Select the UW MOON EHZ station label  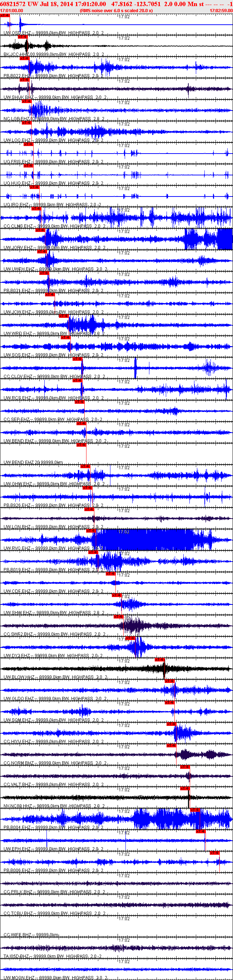[x=55, y=978]
